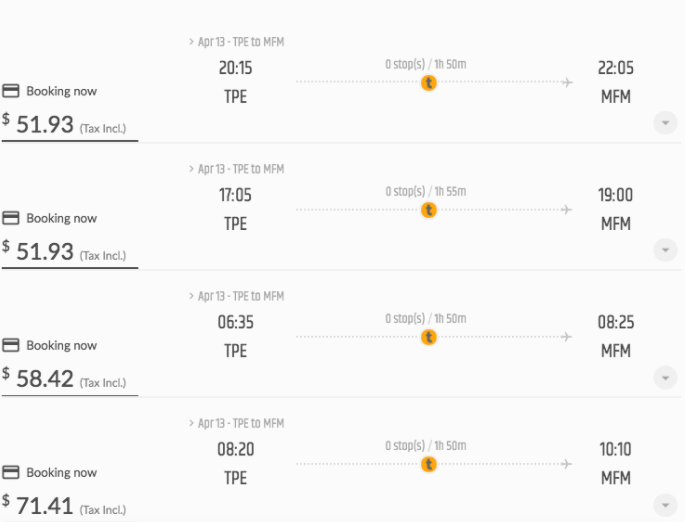The width and height of the screenshot is (685, 522).
Task: Expand details for the 17:05 flight
Action: point(665,250)
